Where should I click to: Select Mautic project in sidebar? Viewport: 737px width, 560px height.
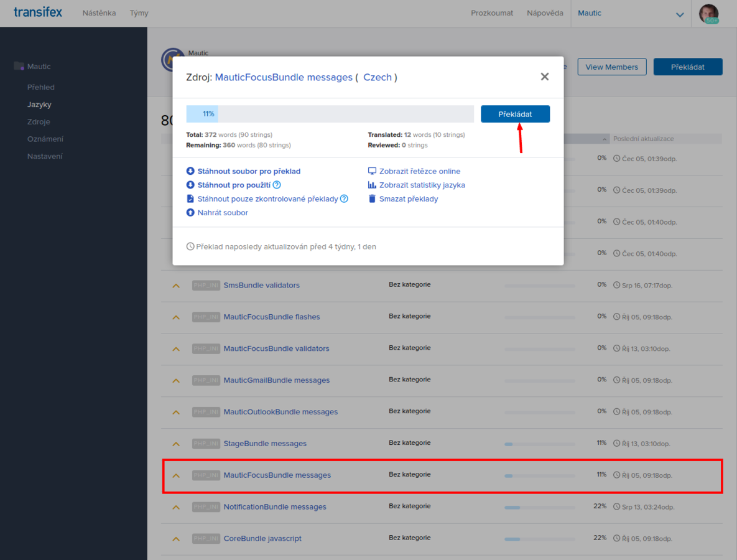pyautogui.click(x=39, y=67)
